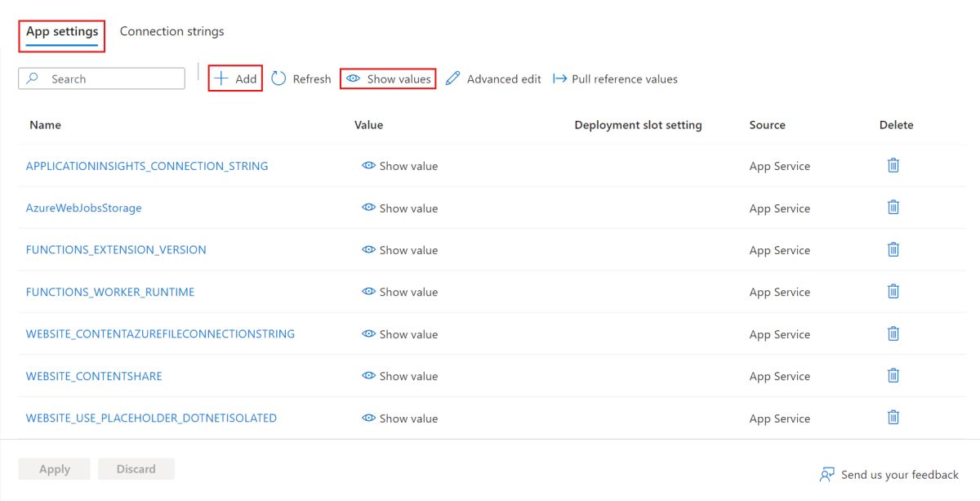Switch to the Connection strings tab
980x501 pixels.
pos(171,31)
